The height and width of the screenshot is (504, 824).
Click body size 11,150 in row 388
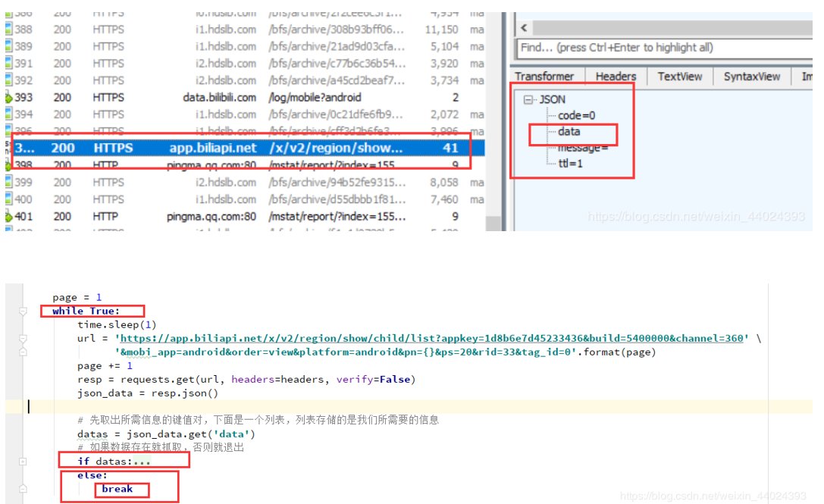click(x=441, y=30)
